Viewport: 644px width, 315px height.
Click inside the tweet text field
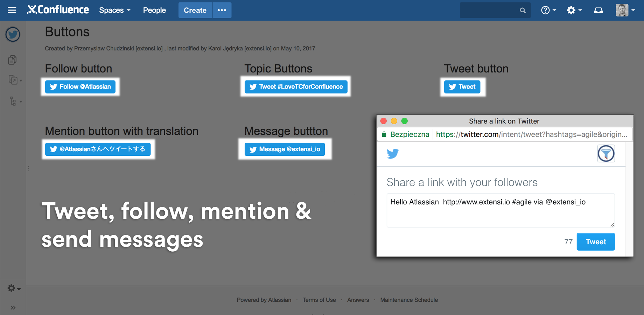(x=500, y=210)
